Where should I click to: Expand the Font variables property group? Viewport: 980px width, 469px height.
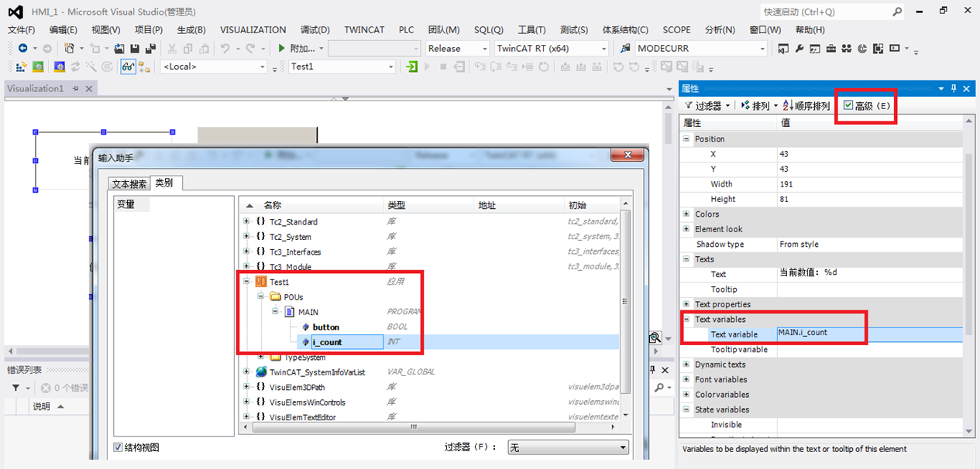pyautogui.click(x=686, y=379)
